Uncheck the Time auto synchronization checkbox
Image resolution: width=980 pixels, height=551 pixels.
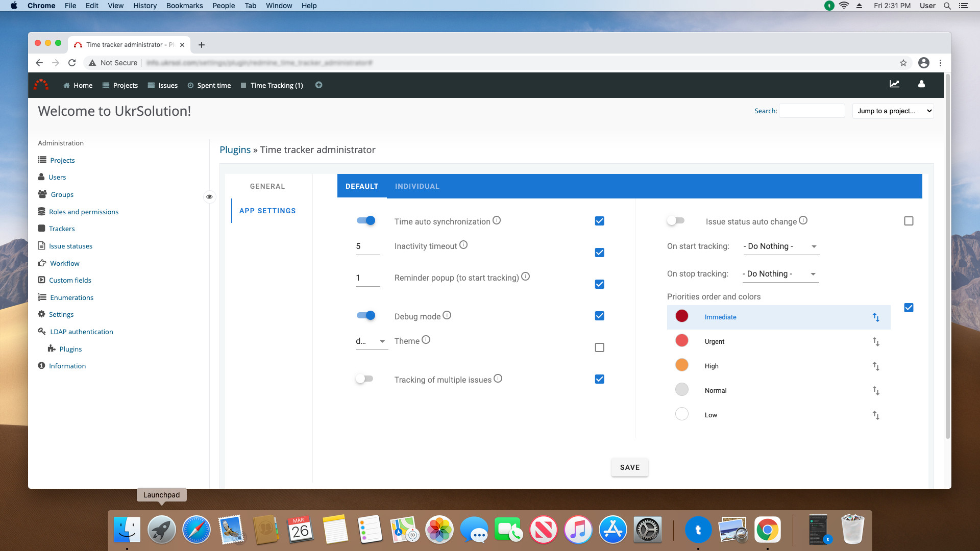[x=600, y=221]
